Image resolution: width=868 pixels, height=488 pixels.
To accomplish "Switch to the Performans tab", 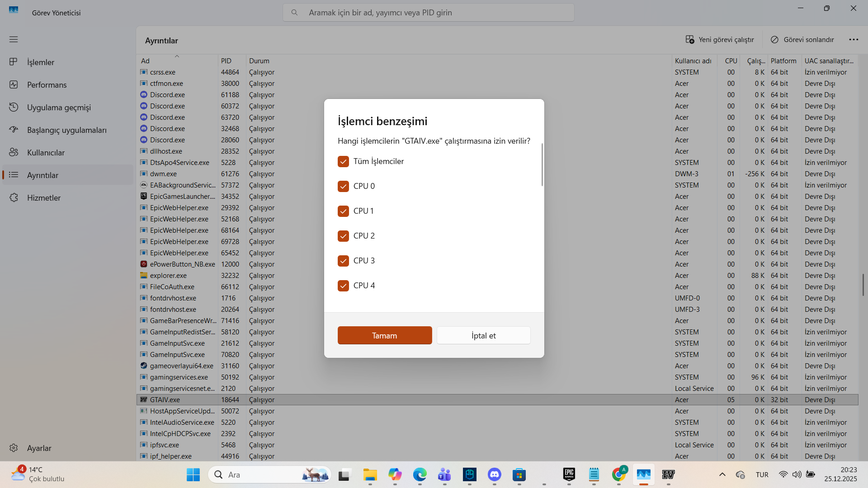I will click(68, 84).
